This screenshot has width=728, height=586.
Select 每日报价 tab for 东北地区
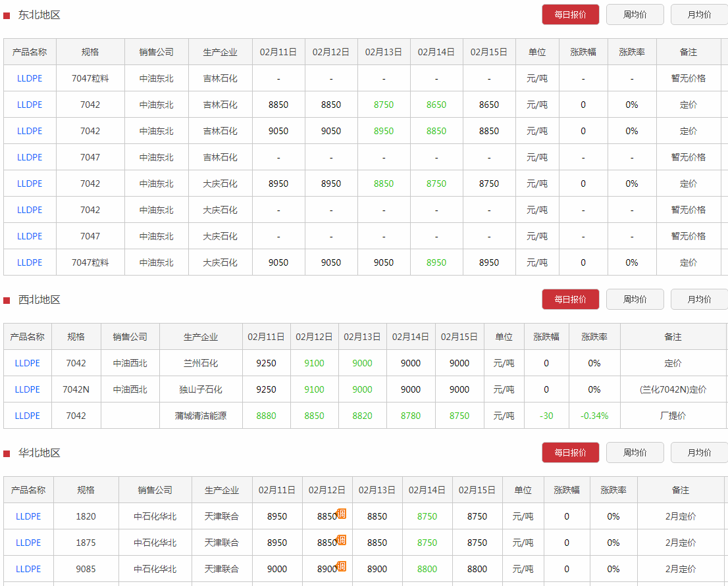(x=570, y=15)
